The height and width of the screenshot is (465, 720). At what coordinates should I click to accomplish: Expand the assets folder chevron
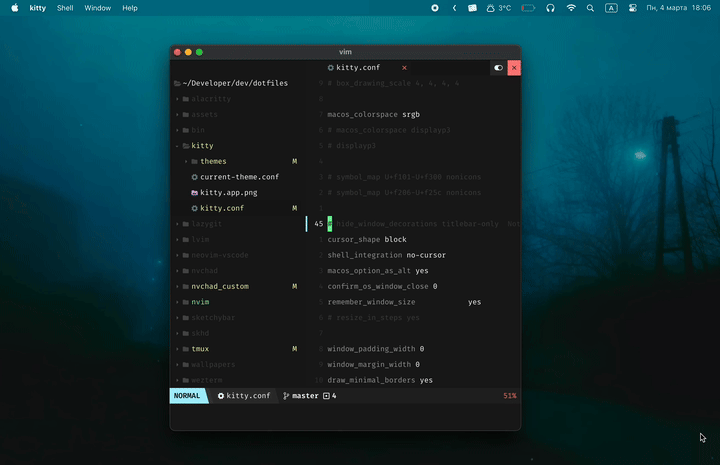click(177, 114)
